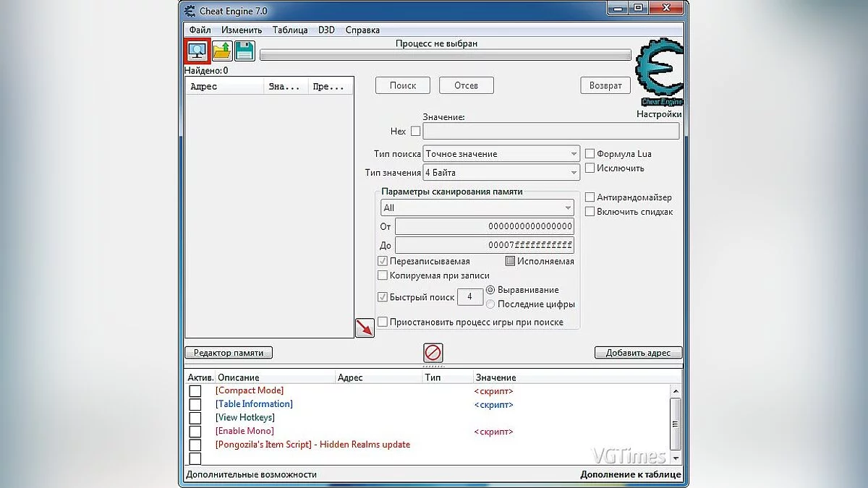Toggle the Антирандомайзер checkbox
Viewport: 868px width, 488px height.
(x=590, y=197)
